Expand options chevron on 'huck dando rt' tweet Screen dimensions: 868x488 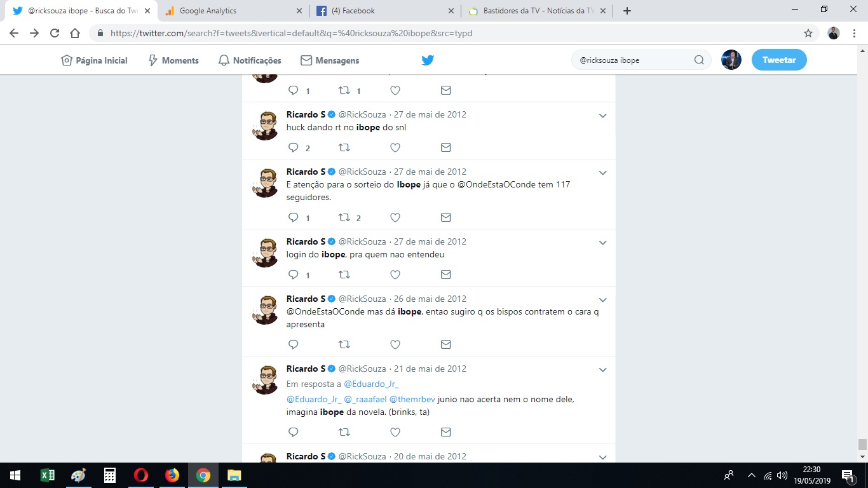click(603, 116)
